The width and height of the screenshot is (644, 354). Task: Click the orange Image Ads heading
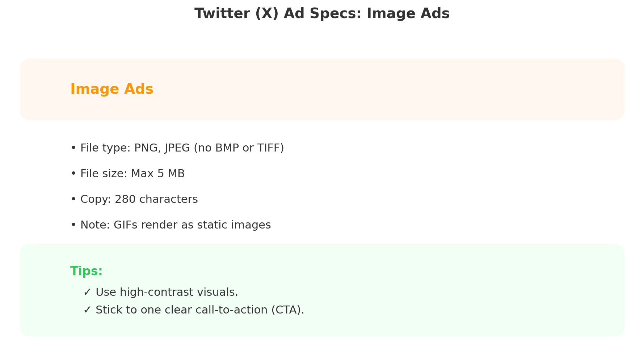pyautogui.click(x=111, y=89)
